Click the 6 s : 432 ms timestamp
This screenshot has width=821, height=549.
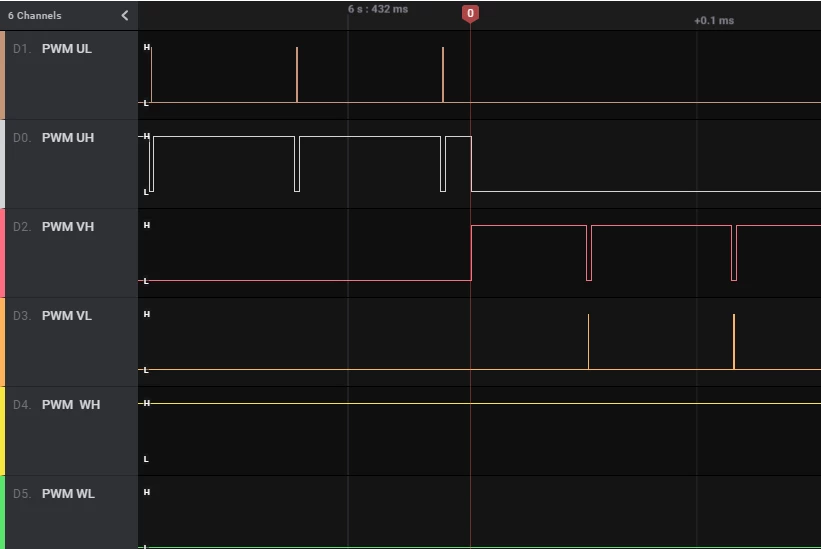point(378,9)
